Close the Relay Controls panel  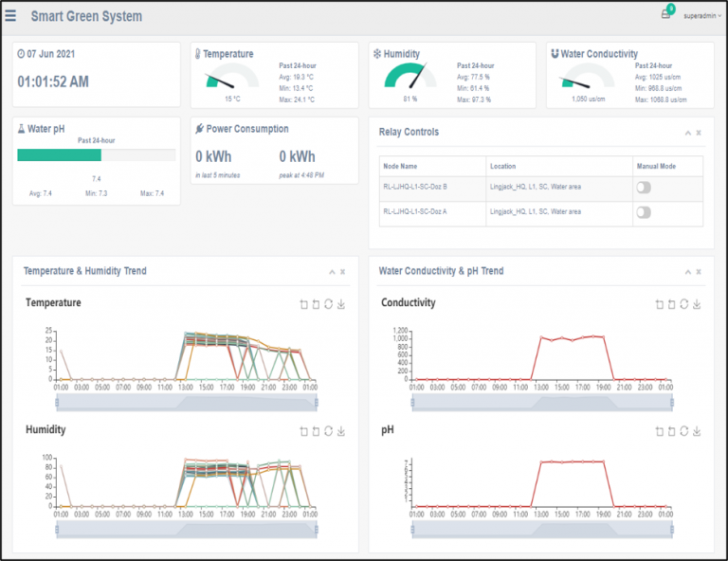(700, 133)
